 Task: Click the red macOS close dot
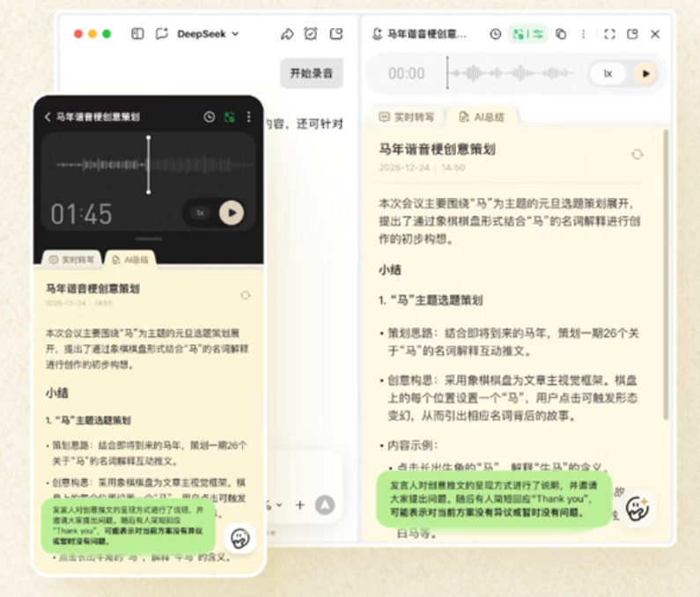click(78, 34)
